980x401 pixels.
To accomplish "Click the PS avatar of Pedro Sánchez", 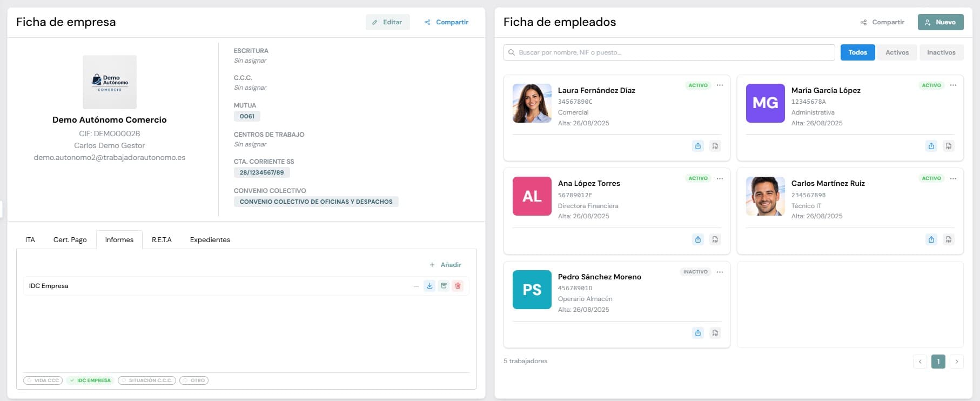I will (x=532, y=290).
